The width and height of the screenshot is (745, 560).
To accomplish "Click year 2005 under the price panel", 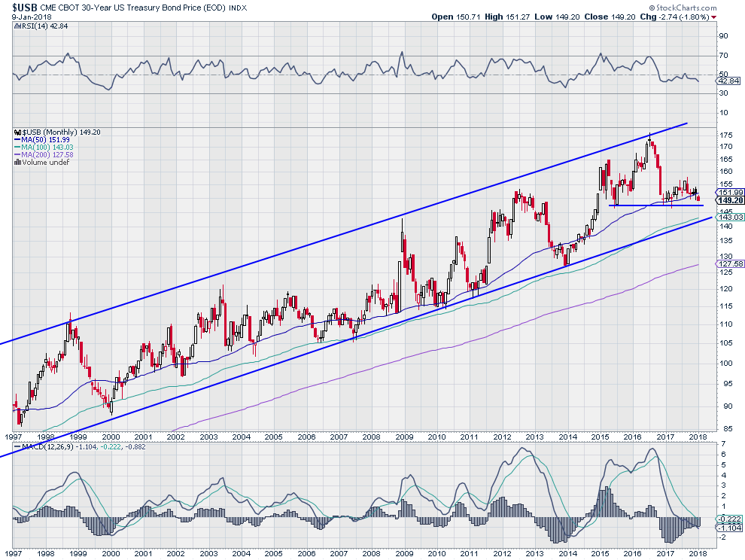I will click(273, 437).
